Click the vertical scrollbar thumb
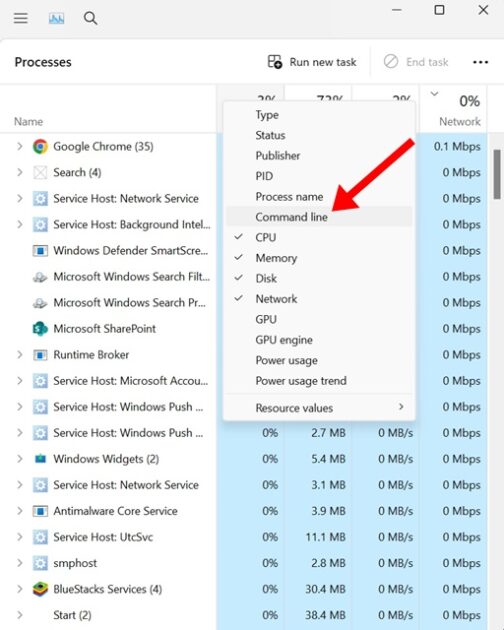Viewport: 504px width, 630px height. click(497, 175)
